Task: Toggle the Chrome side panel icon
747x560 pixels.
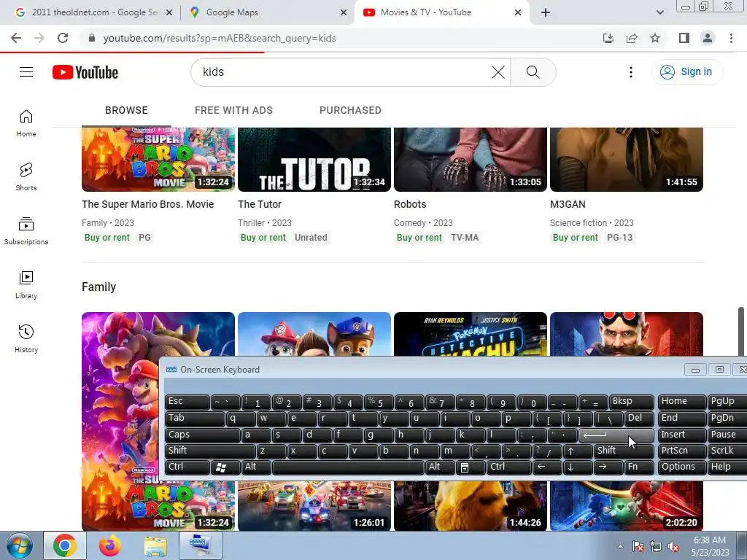Action: [684, 38]
